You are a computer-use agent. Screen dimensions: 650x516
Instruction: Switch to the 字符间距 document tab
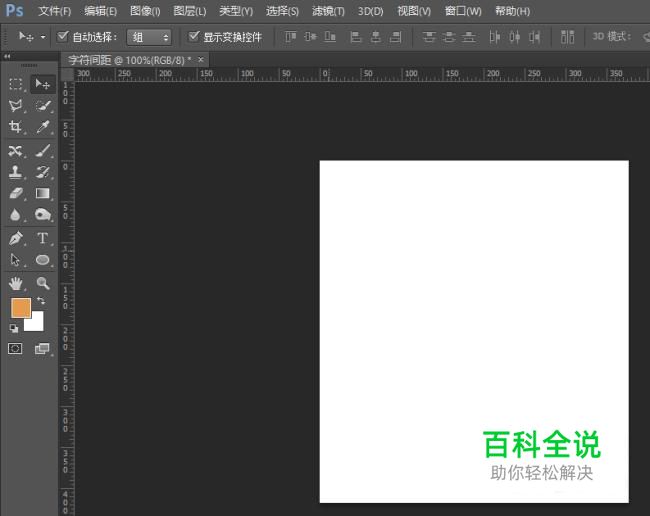point(129,61)
